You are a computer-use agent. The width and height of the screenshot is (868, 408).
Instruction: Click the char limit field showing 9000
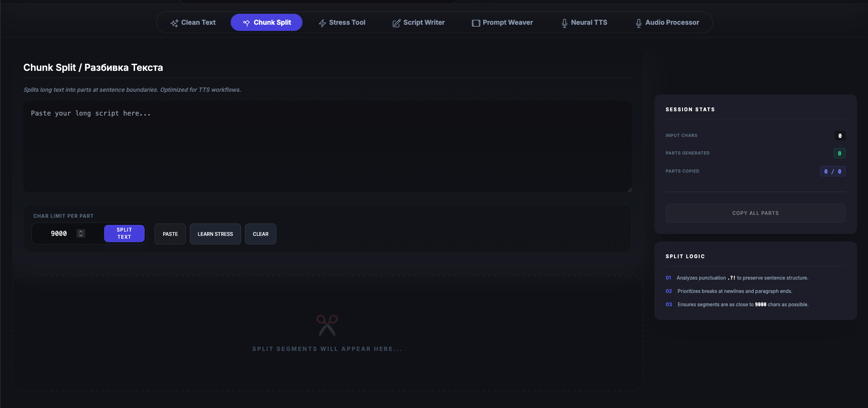pos(59,233)
